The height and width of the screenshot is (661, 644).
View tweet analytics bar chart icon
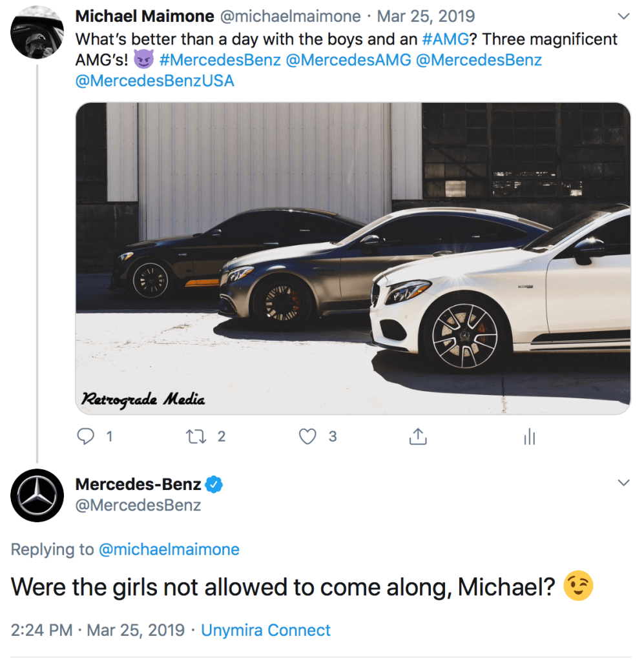click(x=530, y=438)
